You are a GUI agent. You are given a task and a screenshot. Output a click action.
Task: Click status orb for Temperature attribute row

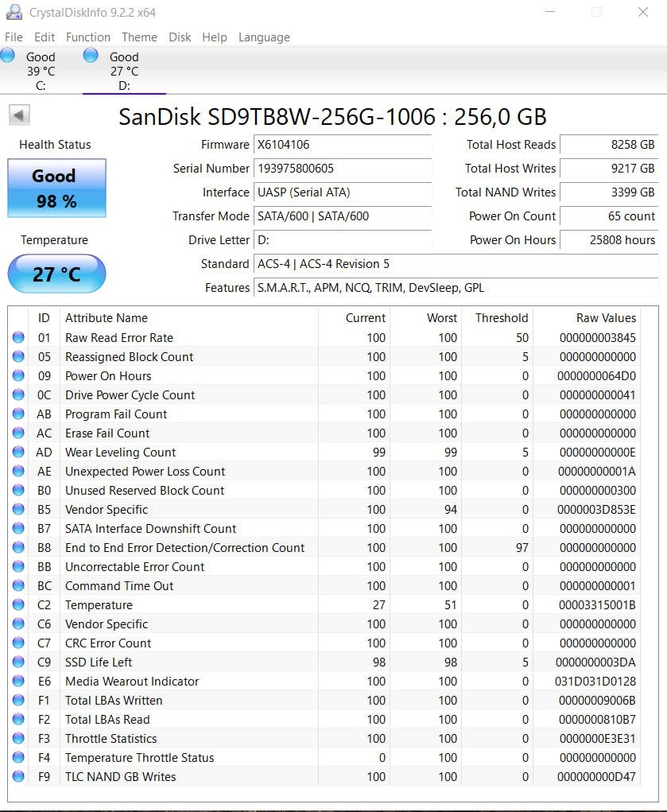pyautogui.click(x=18, y=605)
